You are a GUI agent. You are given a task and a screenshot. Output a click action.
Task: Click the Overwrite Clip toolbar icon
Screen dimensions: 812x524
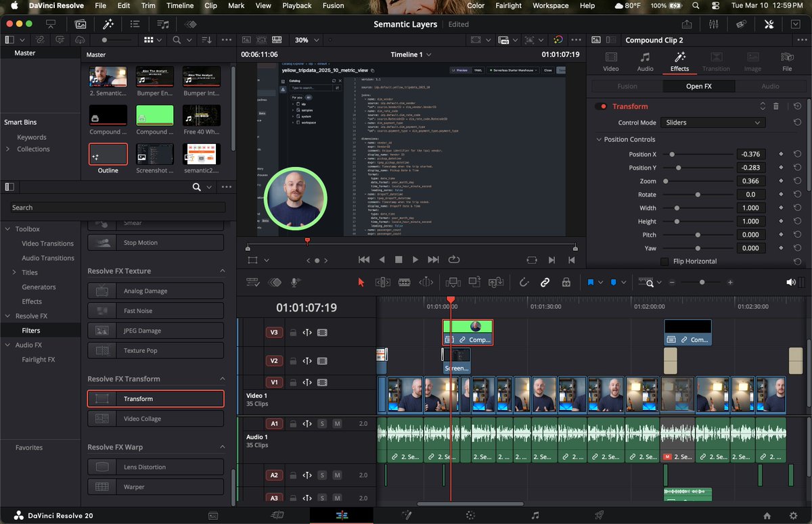click(x=474, y=283)
